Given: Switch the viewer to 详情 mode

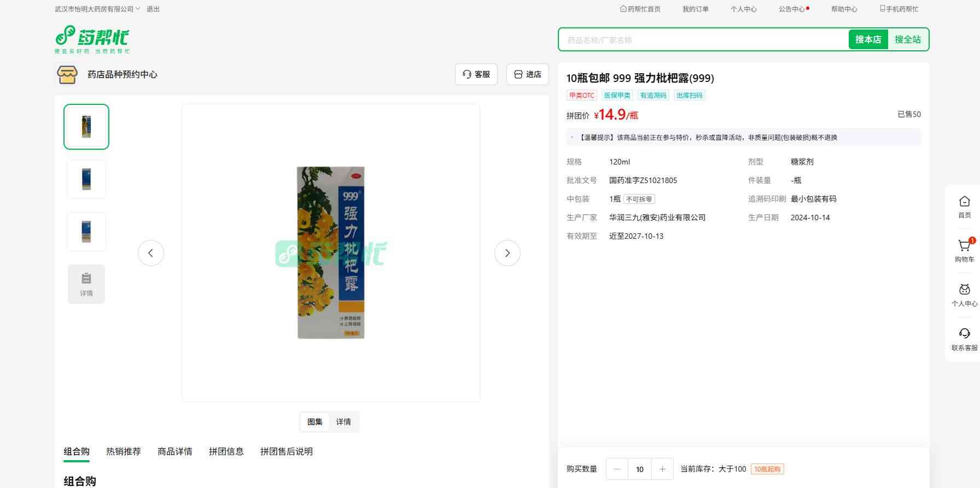Looking at the screenshot, I should coord(343,422).
